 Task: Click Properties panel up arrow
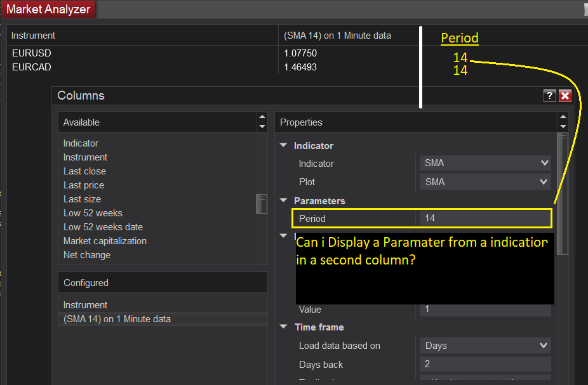point(563,117)
